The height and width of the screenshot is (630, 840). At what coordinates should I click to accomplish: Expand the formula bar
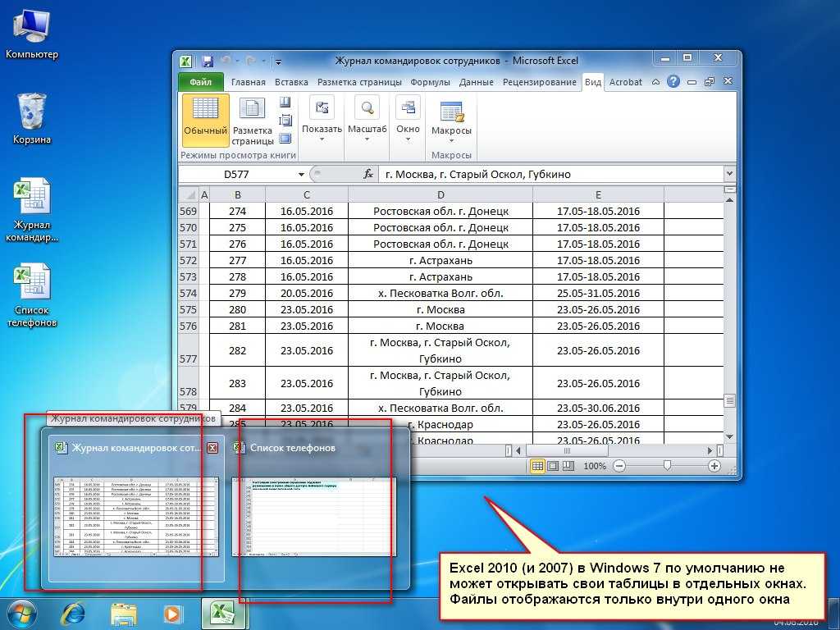click(x=729, y=174)
